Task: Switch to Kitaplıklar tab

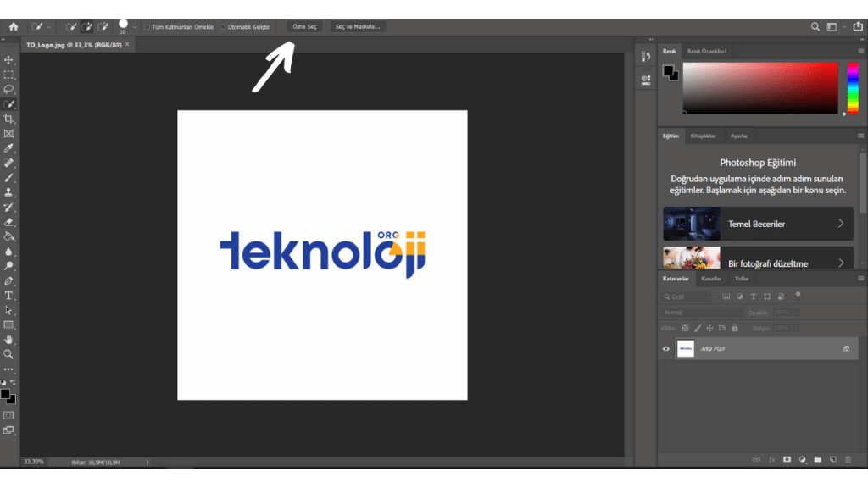Action: pyautogui.click(x=703, y=136)
